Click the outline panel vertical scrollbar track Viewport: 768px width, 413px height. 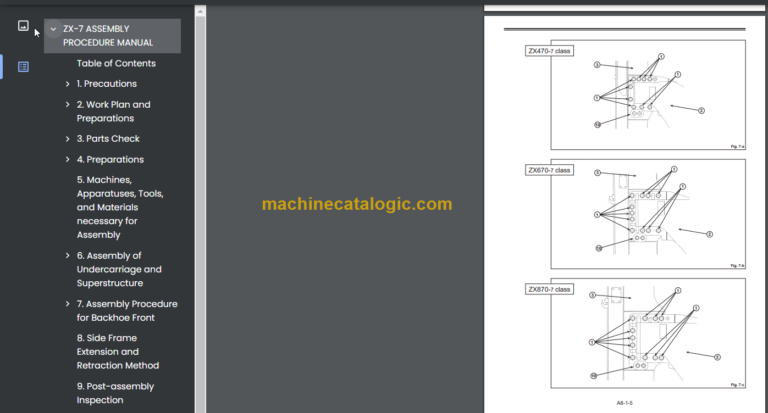point(200,216)
